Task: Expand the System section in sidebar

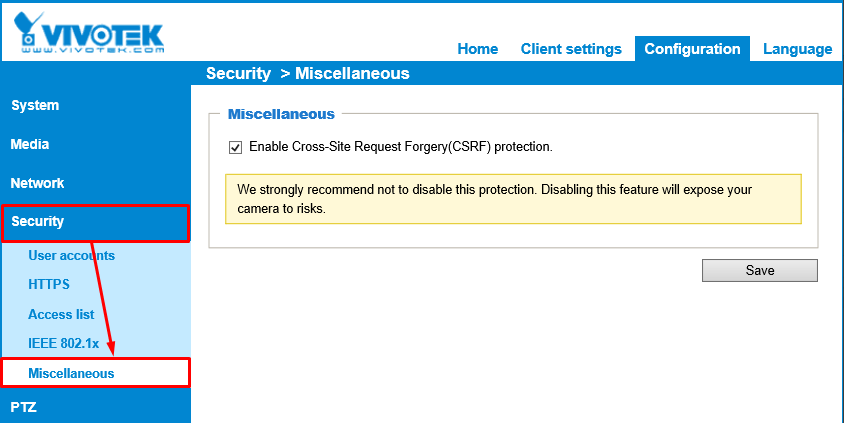Action: tap(35, 105)
